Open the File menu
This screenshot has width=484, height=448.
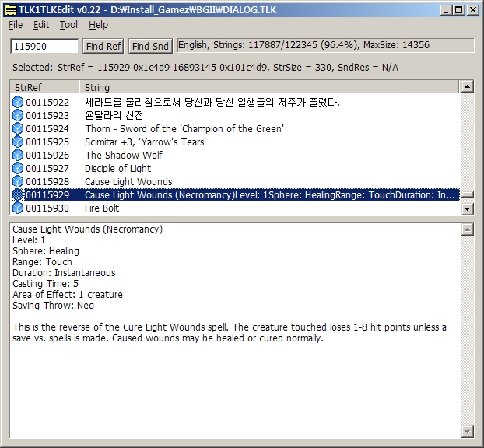16,25
